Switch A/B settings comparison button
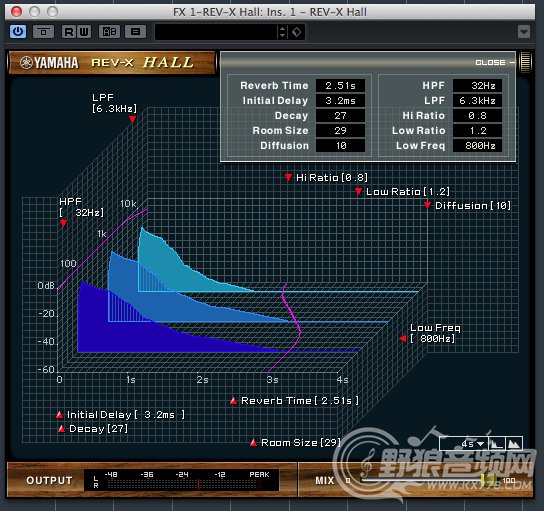The height and width of the screenshot is (511, 544). 109,32
